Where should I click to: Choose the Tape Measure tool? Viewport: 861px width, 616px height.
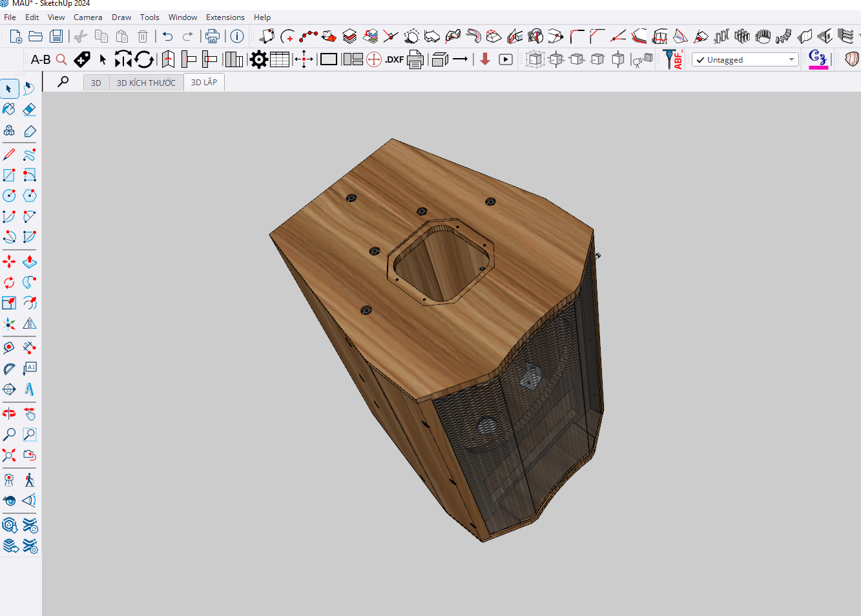[x=9, y=348]
